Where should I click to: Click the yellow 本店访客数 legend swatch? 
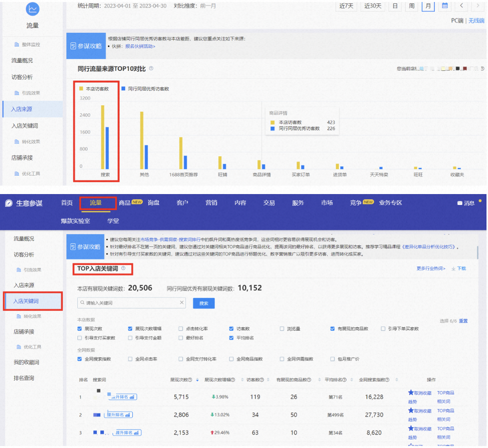(81, 89)
